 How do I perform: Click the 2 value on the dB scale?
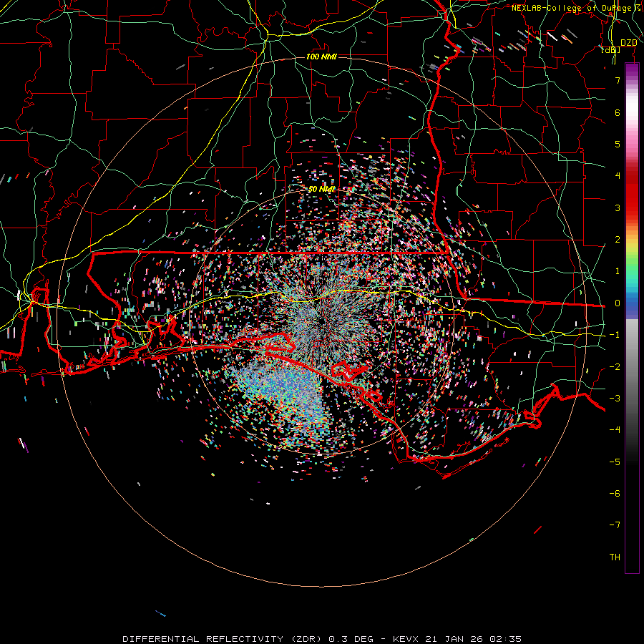click(x=618, y=240)
